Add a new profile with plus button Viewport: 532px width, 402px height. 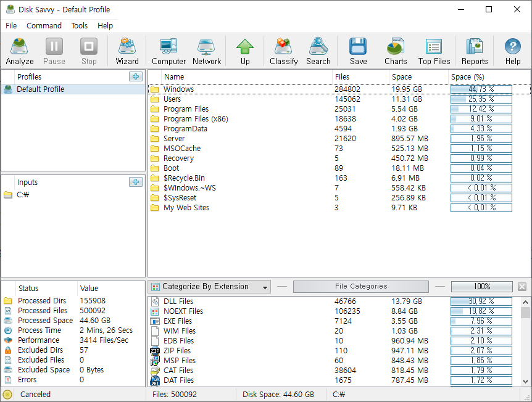pos(136,76)
